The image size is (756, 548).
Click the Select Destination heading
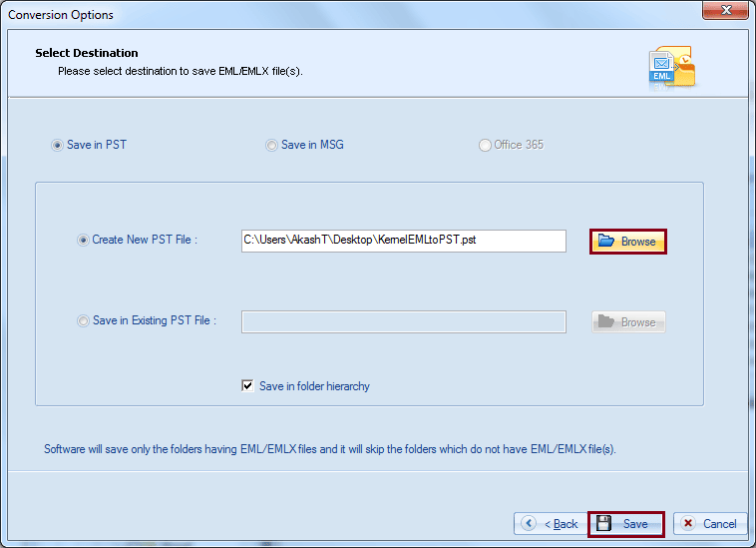pos(87,53)
